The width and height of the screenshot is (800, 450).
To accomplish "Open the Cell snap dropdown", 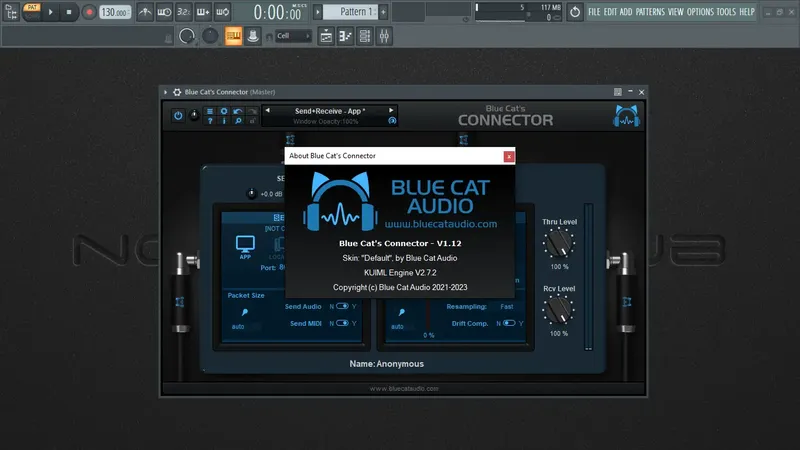I will coord(293,36).
